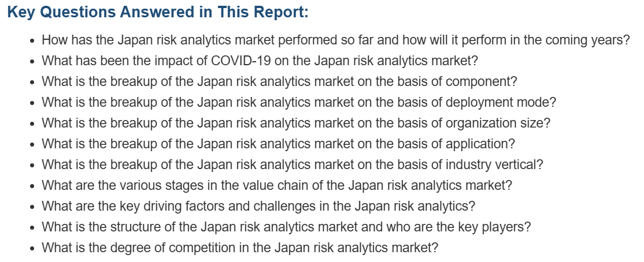Click the value chain stages question
644x262 pixels.
pos(277,186)
